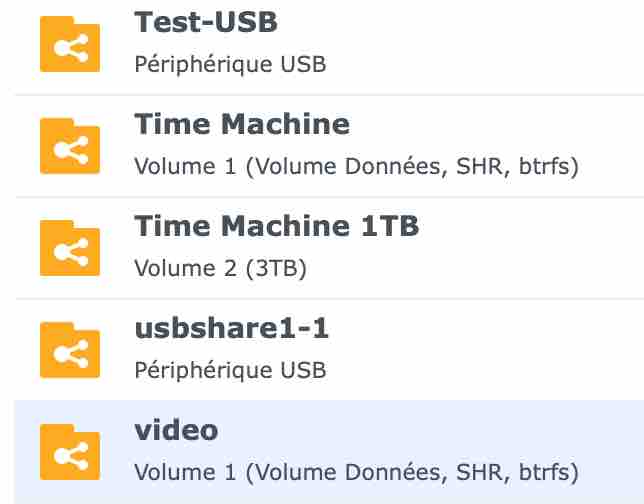Select the Test-USB folder name
644x504 pixels.
click(x=206, y=22)
